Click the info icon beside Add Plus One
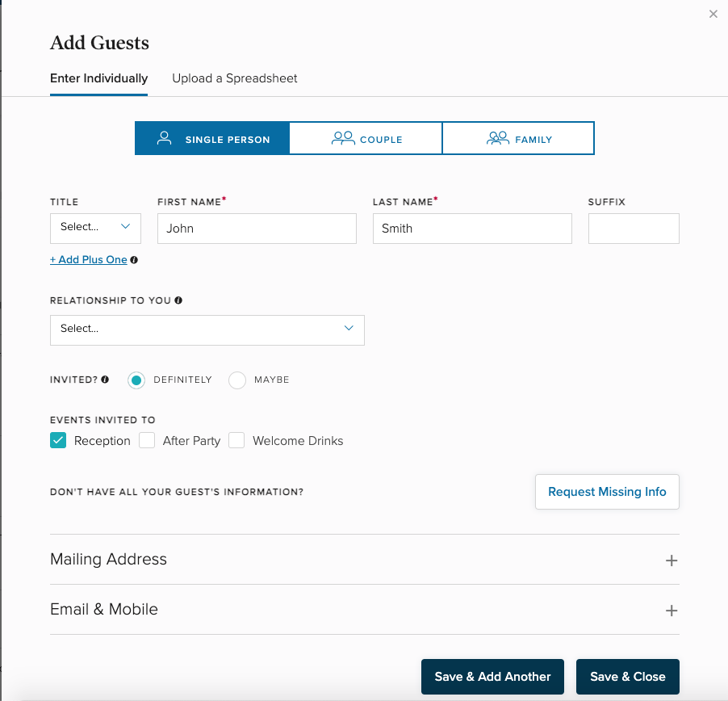The height and width of the screenshot is (701, 728). tap(134, 260)
